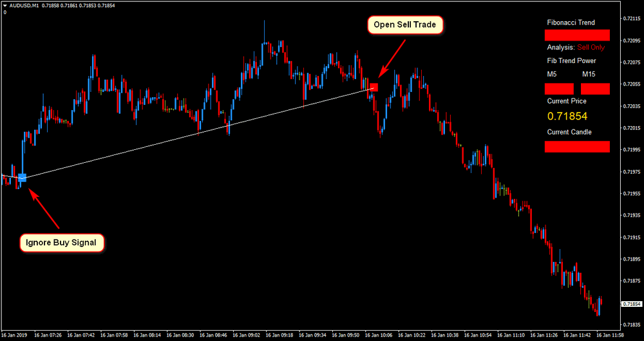The image size is (644, 341).
Task: Click the small triangle beside AUDUSD,M1 title
Action: click(5, 5)
